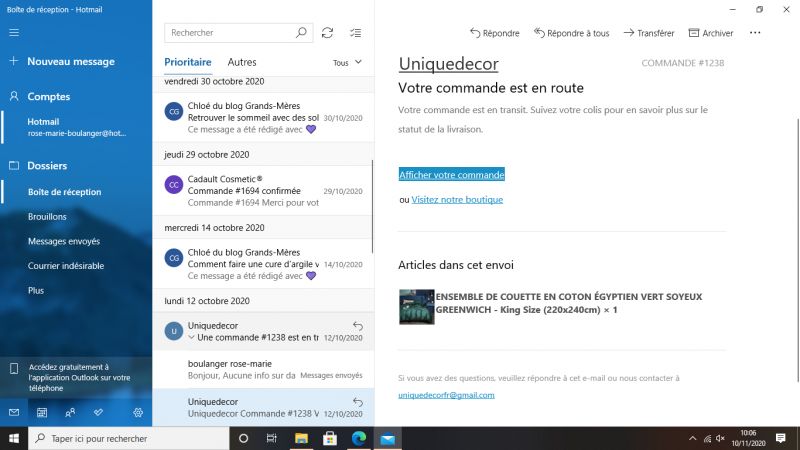Open the Calendar icon in sidebar footer
The width and height of the screenshot is (800, 450).
click(x=42, y=412)
